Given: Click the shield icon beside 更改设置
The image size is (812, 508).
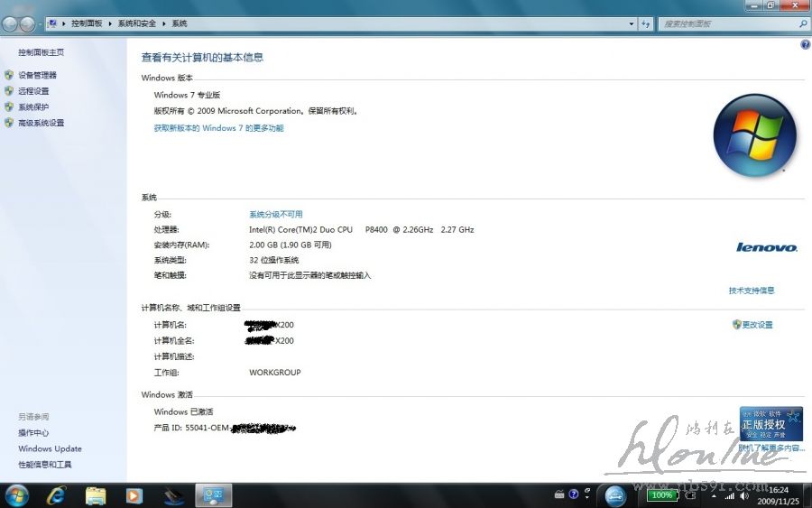Looking at the screenshot, I should tap(736, 325).
